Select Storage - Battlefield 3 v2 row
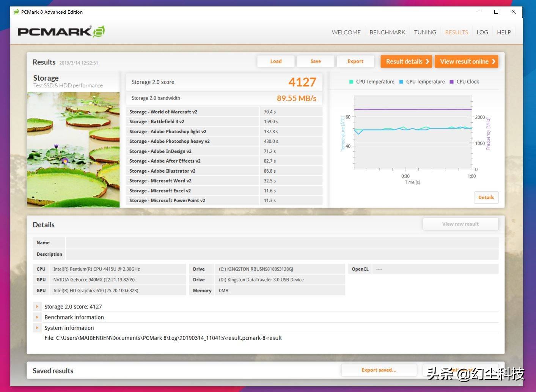This screenshot has width=536, height=392. tap(224, 121)
